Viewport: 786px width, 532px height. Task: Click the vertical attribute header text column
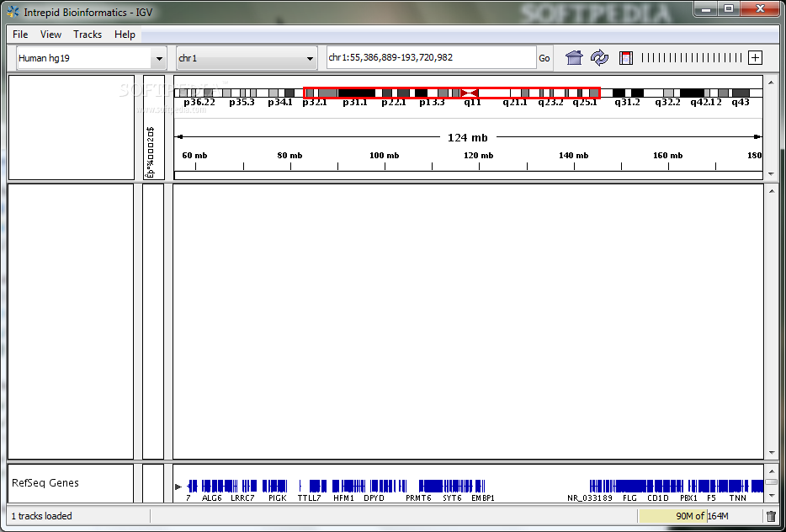[150, 152]
